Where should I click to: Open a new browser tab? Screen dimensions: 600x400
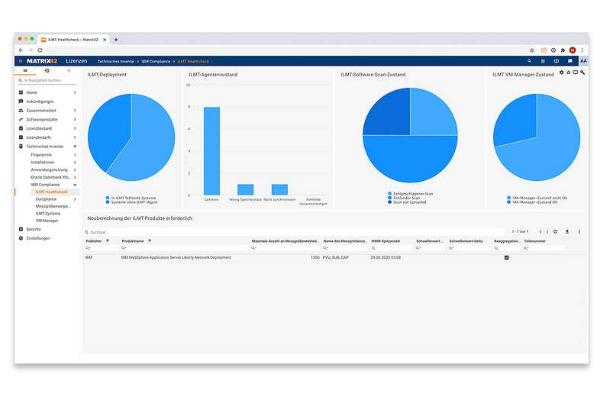116,39
